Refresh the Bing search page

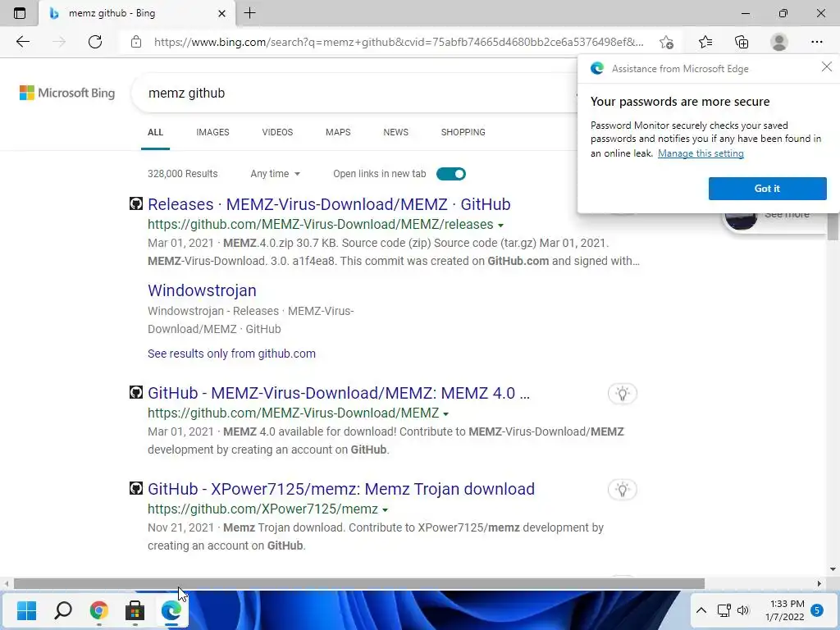click(95, 42)
